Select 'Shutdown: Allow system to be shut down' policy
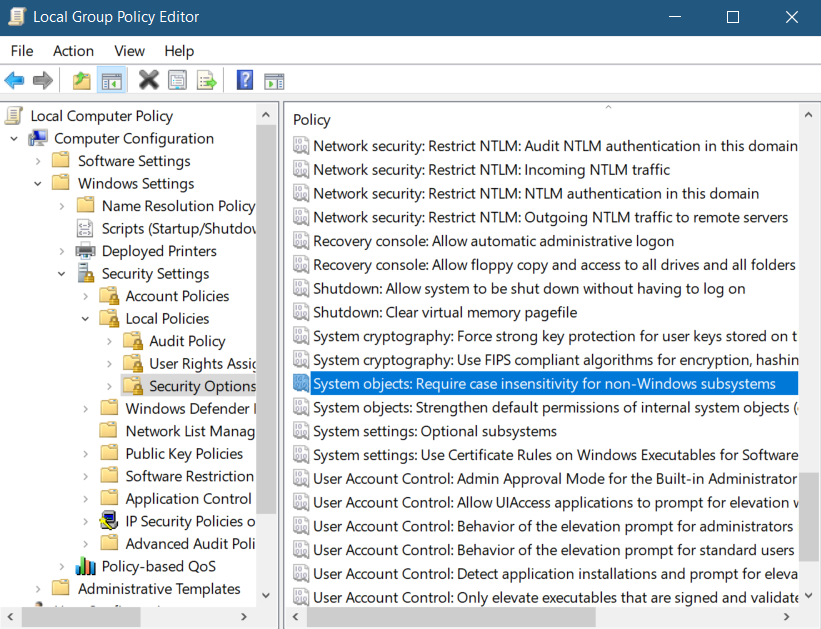 tap(529, 289)
